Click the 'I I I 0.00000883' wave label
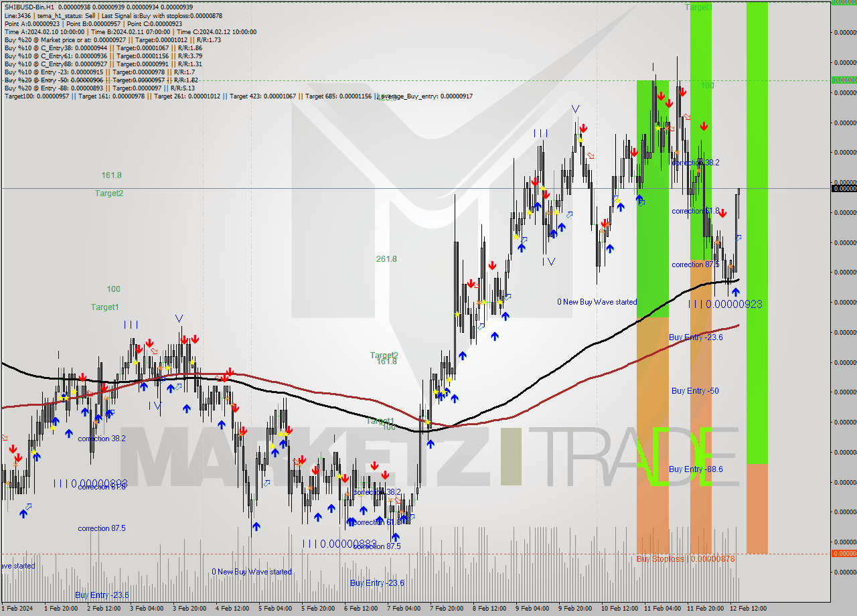This screenshot has width=857, height=616. pos(339,544)
